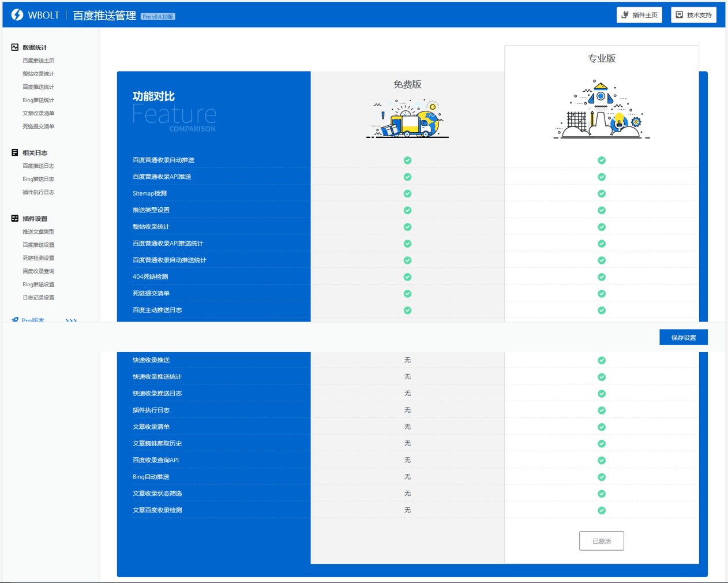Click the 保存设置 button
This screenshot has width=728, height=583.
click(x=683, y=338)
